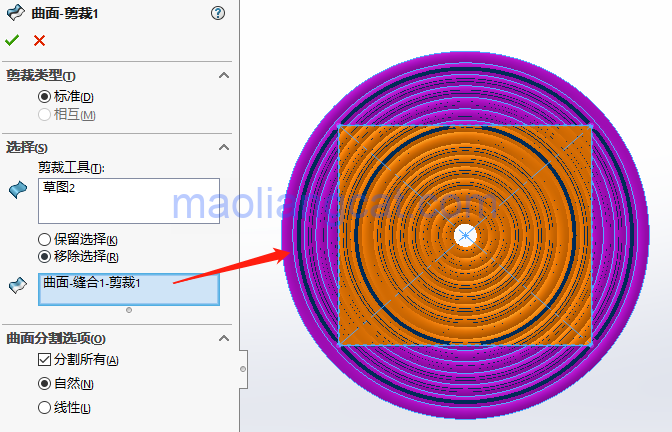Collapse the 曲面分割选项 section
672x432 pixels.
tap(224, 338)
